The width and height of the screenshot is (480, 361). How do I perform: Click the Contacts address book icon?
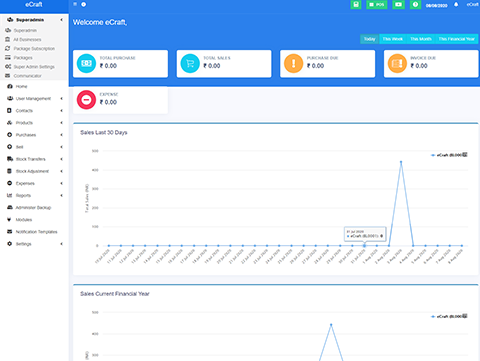click(9, 110)
